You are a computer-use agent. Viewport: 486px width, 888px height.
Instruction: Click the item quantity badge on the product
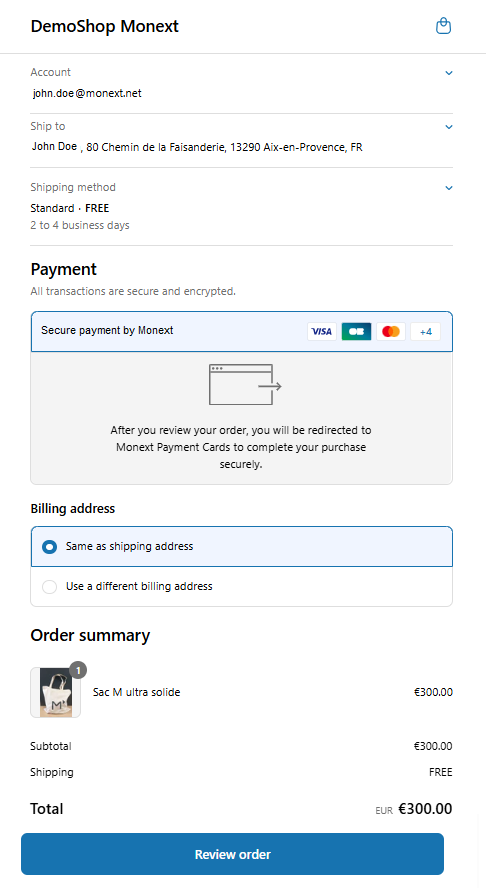[78, 670]
